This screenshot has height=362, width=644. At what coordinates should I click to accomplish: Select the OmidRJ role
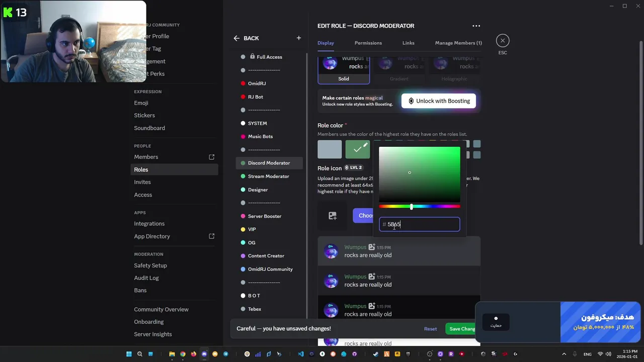(269, 83)
